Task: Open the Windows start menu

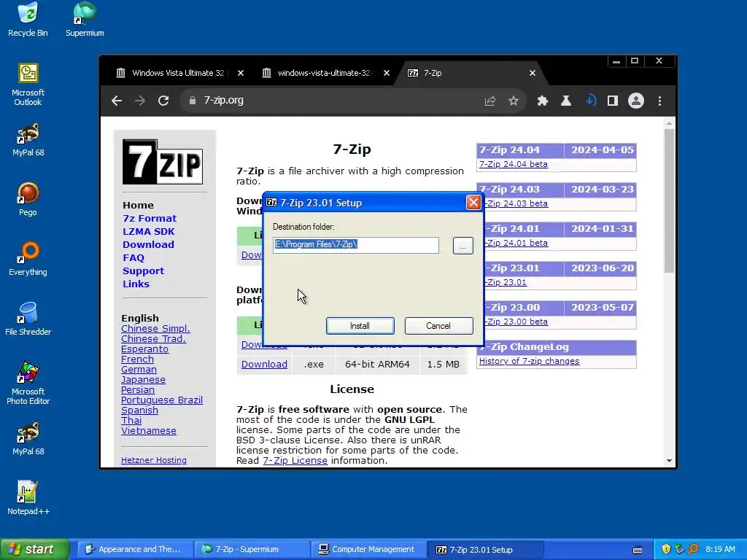Action: tap(34, 549)
